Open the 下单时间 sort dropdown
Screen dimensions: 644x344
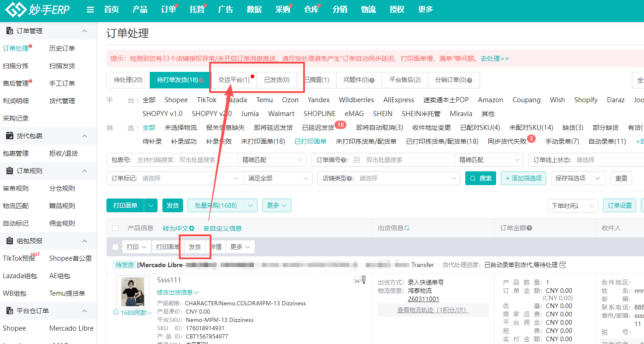pos(573,206)
